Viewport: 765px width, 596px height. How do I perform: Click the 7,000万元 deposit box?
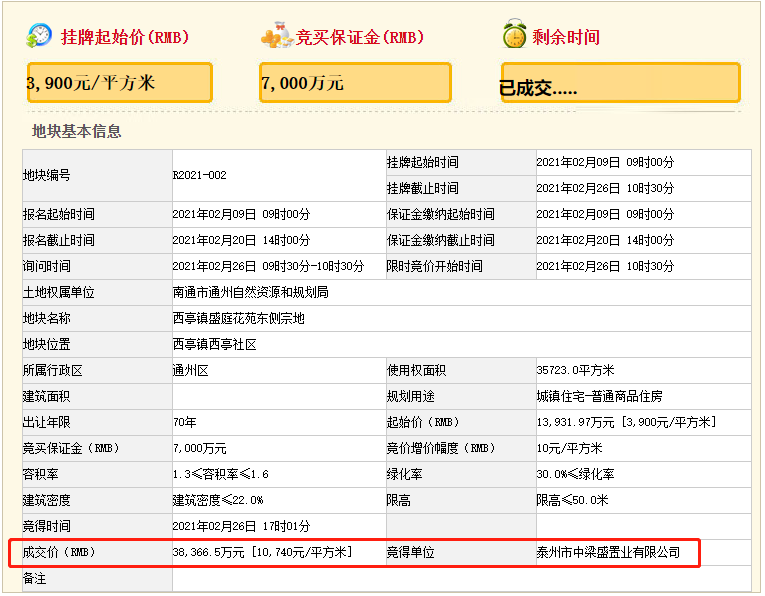[x=355, y=83]
